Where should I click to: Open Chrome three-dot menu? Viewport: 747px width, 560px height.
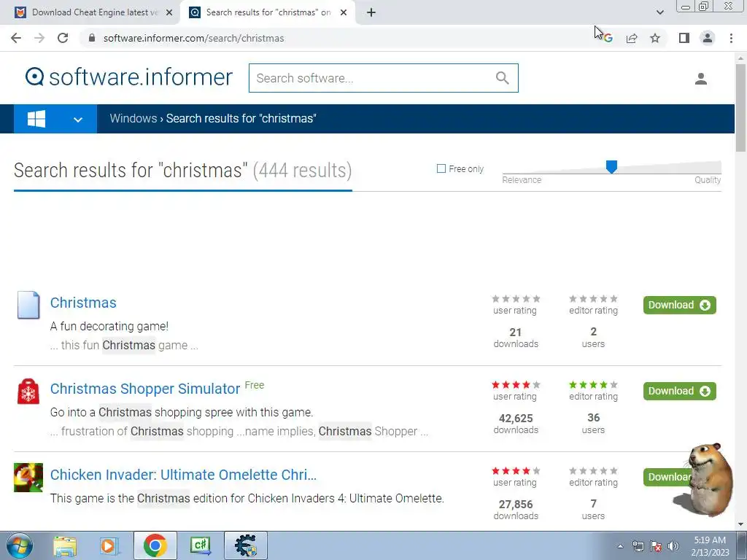click(731, 38)
